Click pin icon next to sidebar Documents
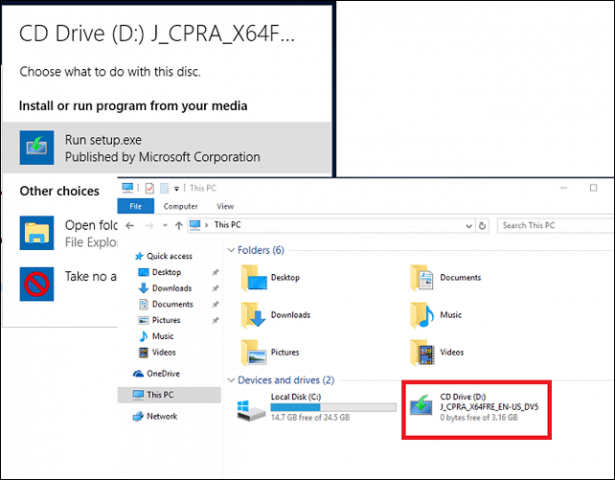The width and height of the screenshot is (615, 480). click(x=215, y=305)
